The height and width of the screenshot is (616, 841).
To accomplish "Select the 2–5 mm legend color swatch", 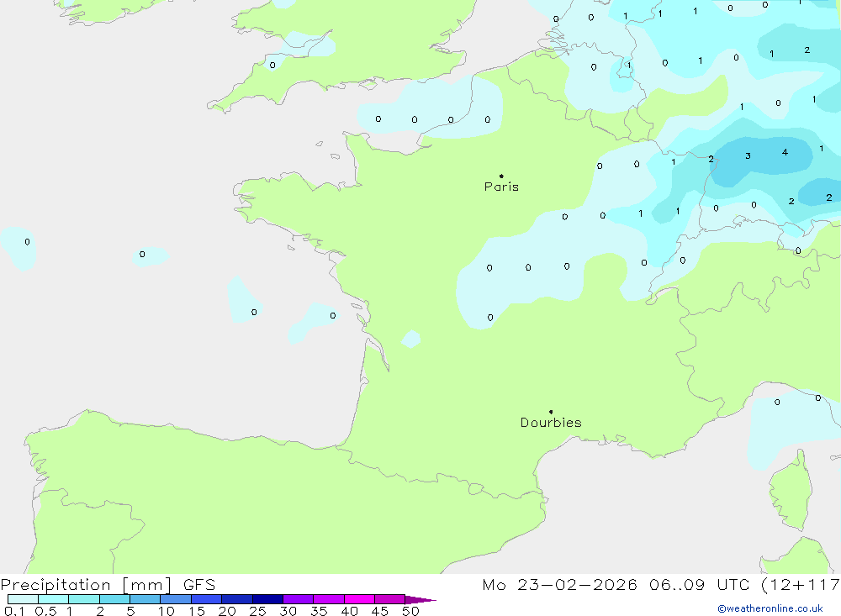I will (114, 599).
